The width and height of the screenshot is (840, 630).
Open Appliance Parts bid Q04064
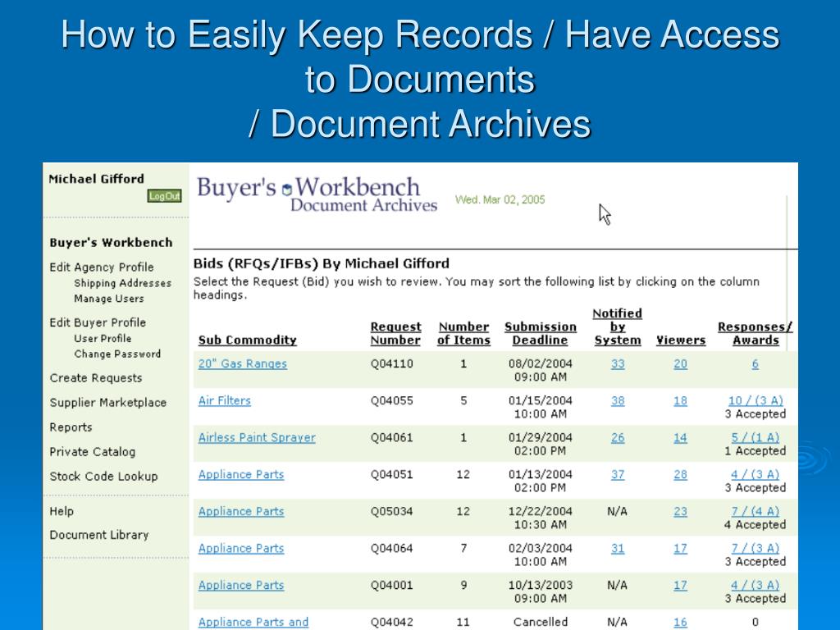[241, 549]
